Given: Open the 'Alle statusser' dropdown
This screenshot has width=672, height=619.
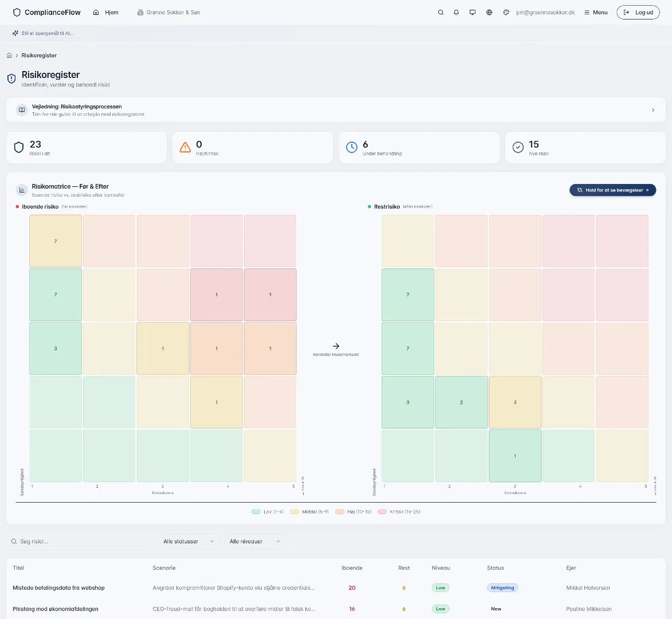Looking at the screenshot, I should tap(188, 542).
